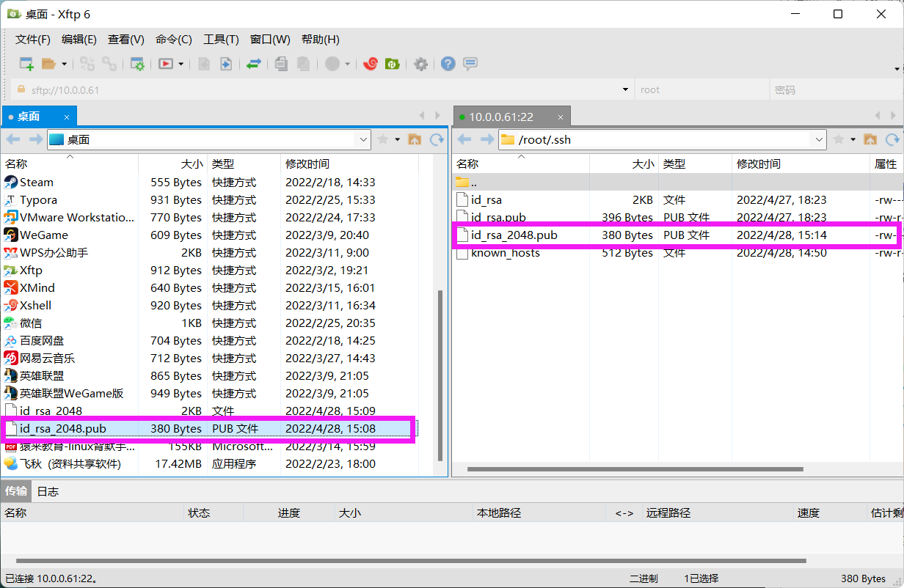The image size is (904, 588).
Task: Launch Xshell from the red swirl icon
Action: point(371,64)
